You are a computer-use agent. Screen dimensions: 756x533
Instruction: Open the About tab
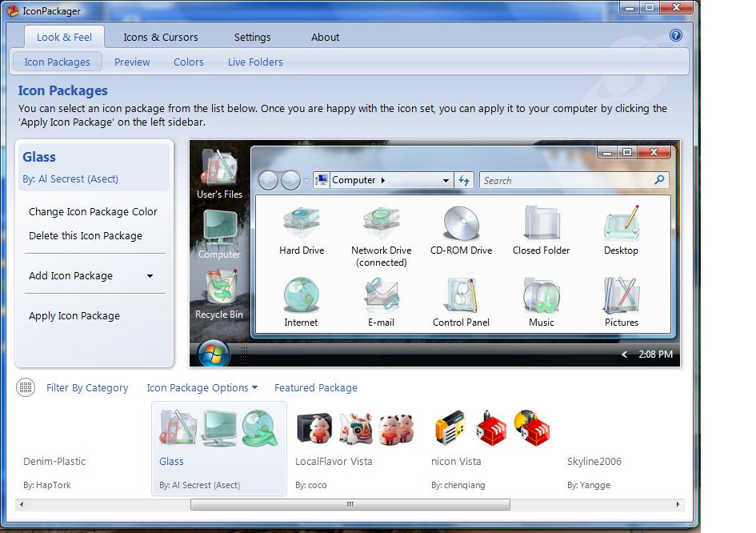pos(325,37)
